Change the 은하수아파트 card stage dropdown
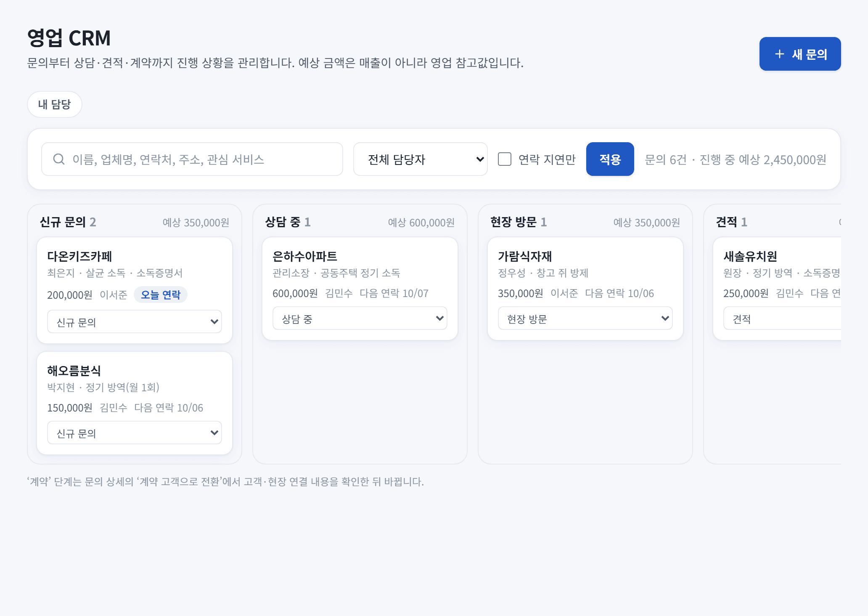Viewport: 868px width, 616px height. [x=360, y=319]
